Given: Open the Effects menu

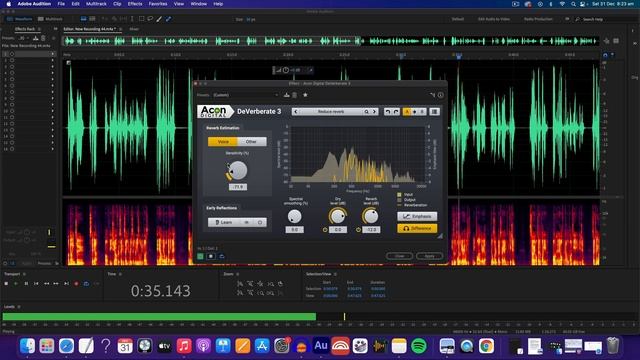Looking at the screenshot, I should click(135, 4).
